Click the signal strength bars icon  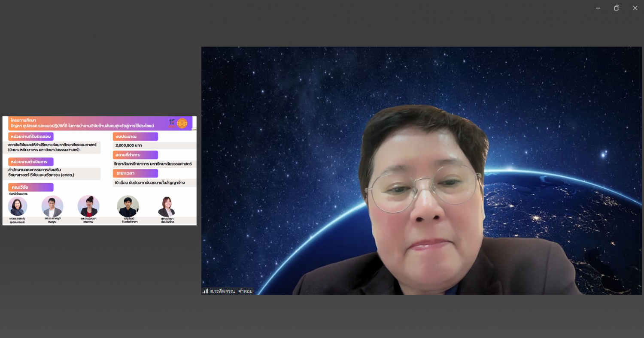click(x=205, y=291)
